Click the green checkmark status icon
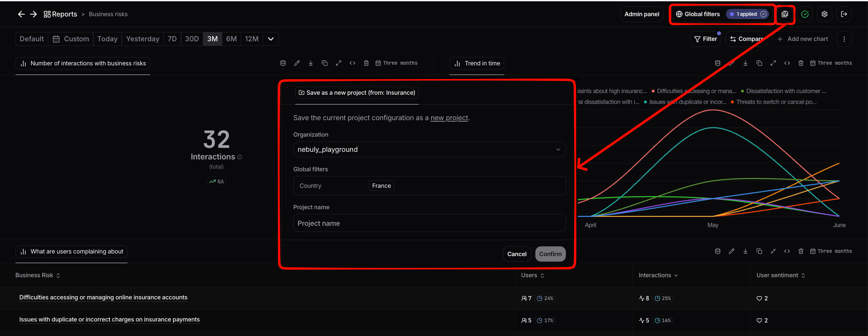This screenshot has height=336, width=868. tap(805, 14)
